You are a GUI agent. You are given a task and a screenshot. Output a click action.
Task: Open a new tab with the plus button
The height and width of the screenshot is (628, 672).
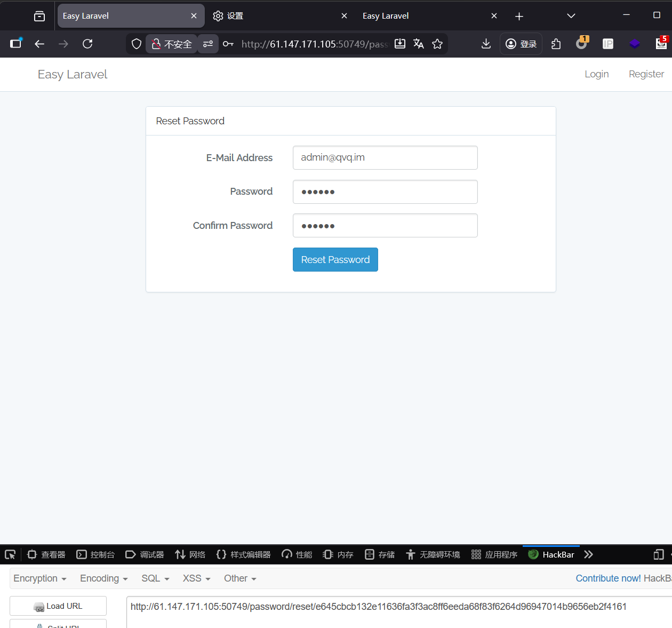(519, 16)
